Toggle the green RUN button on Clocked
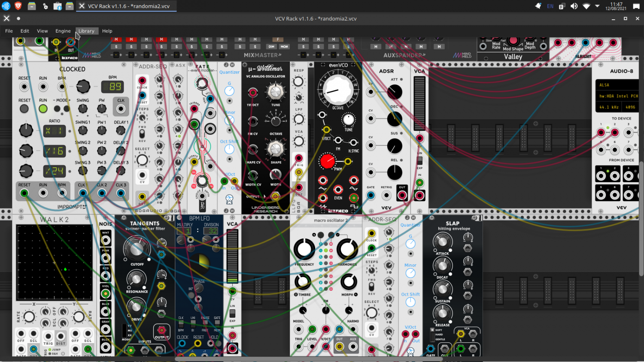Image resolution: width=644 pixels, height=362 pixels. tap(43, 109)
